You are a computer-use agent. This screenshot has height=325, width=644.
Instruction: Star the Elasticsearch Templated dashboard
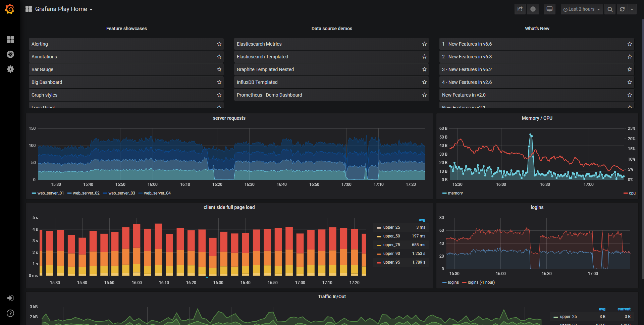click(x=424, y=57)
